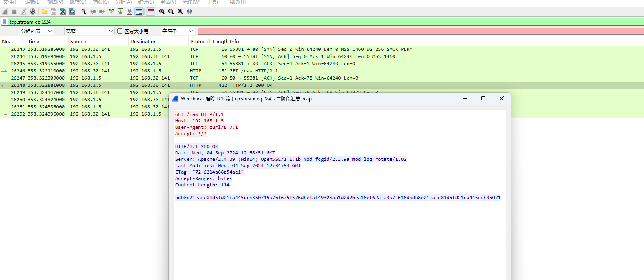The height and width of the screenshot is (280, 644).
Task: Open the 电话(Y) menu
Action: (x=168, y=2)
